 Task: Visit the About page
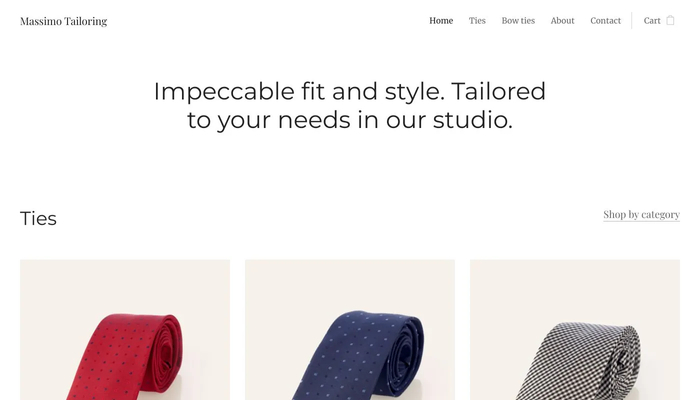coord(562,21)
